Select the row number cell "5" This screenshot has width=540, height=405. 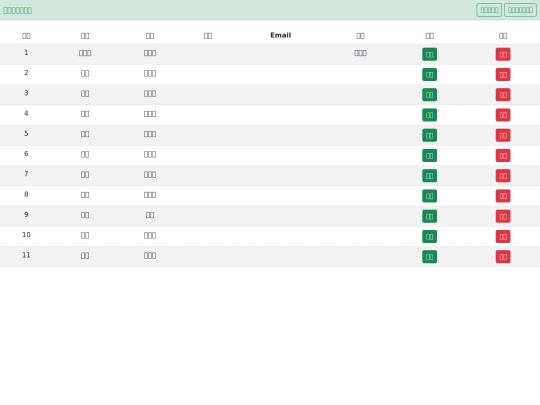26,134
